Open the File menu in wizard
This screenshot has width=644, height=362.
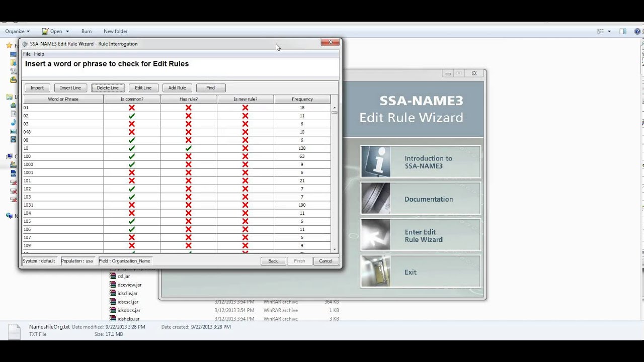[x=27, y=54]
